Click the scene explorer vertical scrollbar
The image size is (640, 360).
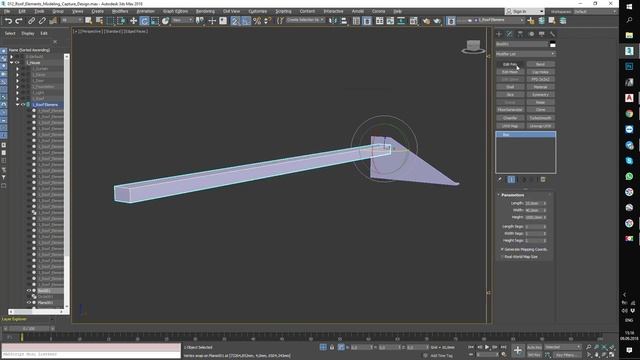pyautogui.click(x=67, y=182)
